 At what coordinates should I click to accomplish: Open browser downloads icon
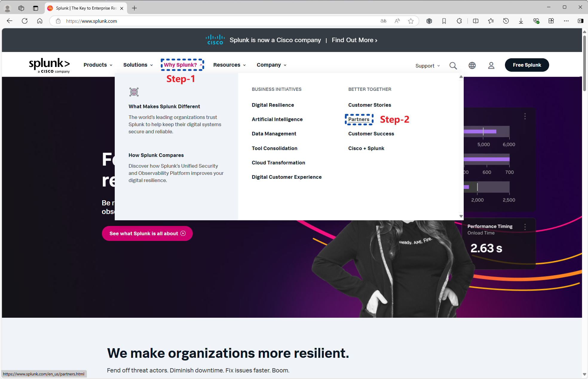521,21
